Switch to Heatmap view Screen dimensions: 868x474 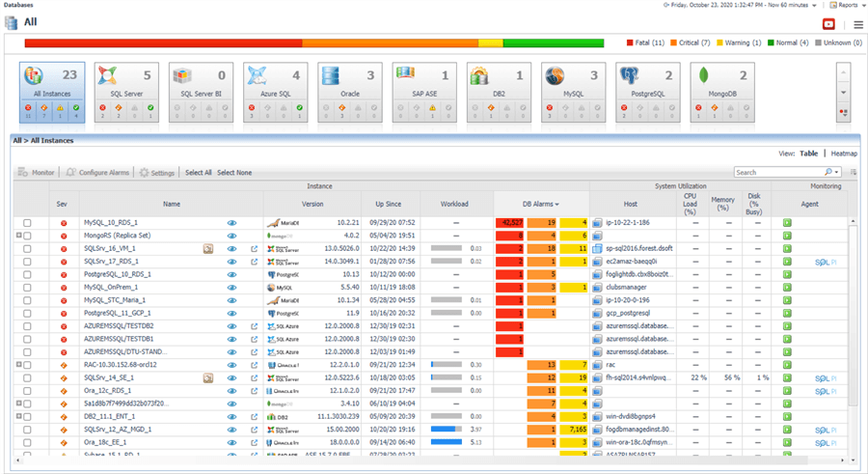(x=844, y=153)
